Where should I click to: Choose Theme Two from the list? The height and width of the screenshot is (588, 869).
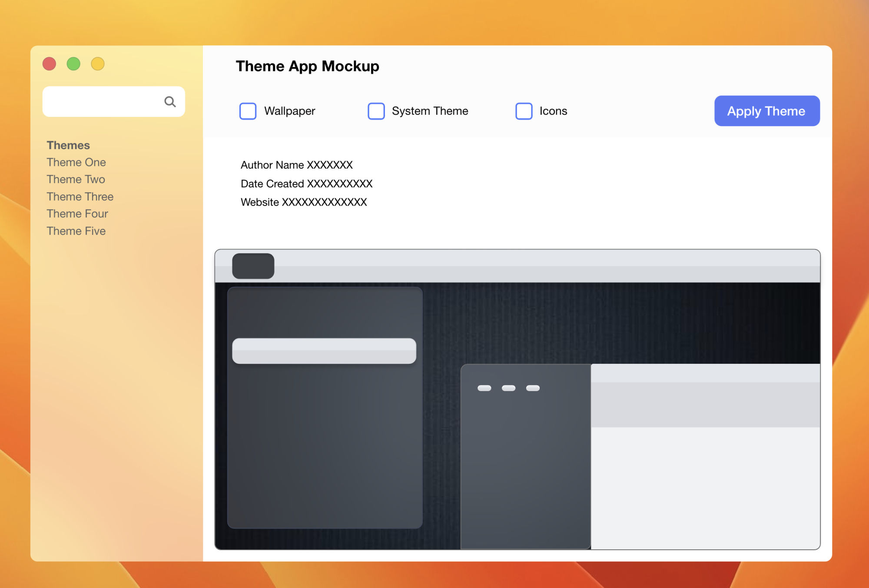76,179
